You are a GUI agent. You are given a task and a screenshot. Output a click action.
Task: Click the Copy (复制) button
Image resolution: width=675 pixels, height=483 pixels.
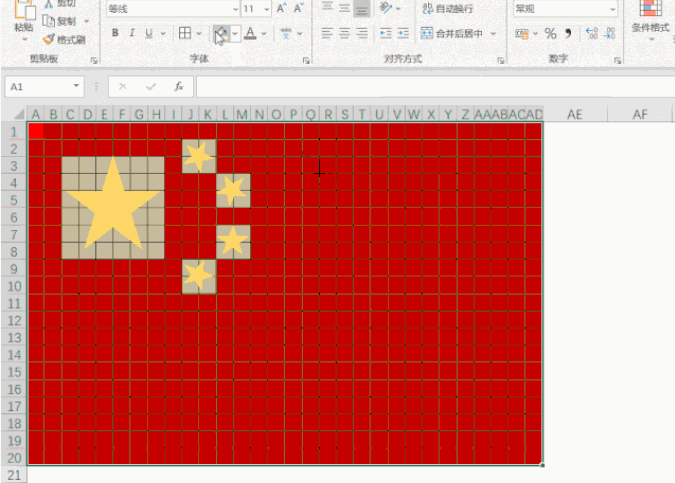(60, 21)
